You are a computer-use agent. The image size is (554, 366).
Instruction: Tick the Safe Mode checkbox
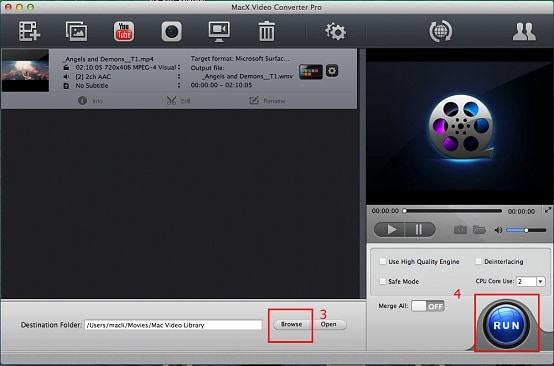click(382, 281)
